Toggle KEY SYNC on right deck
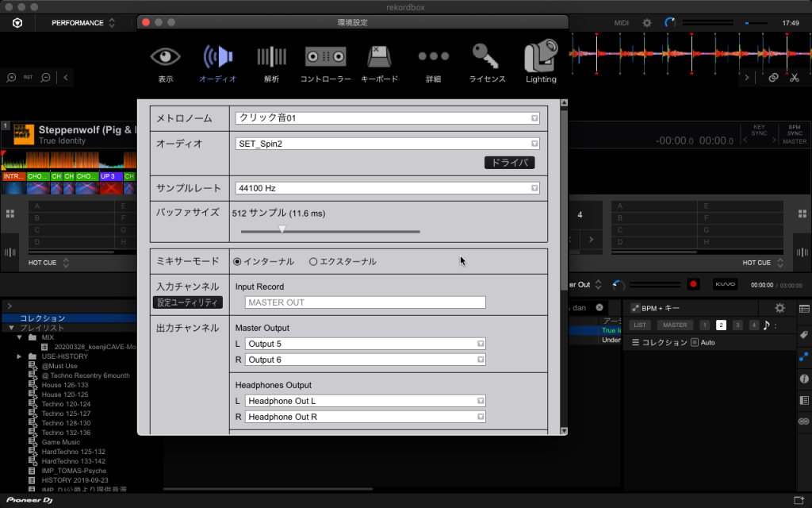 pyautogui.click(x=759, y=130)
